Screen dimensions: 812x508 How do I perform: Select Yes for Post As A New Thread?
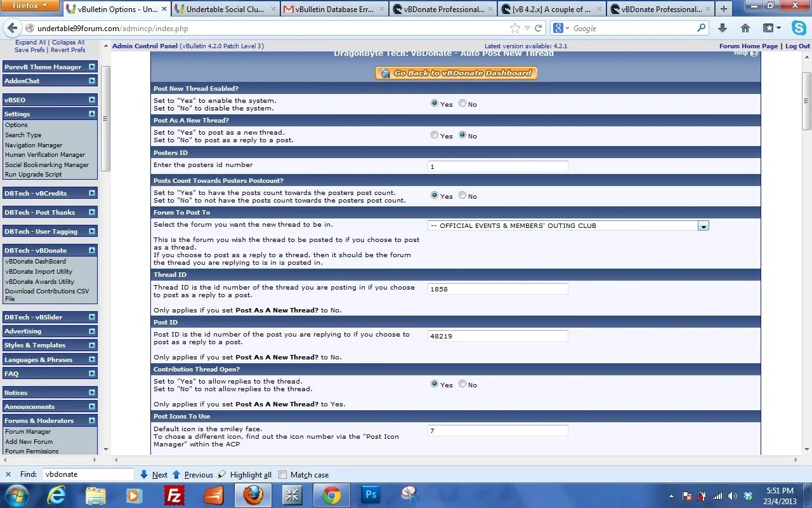(x=435, y=135)
